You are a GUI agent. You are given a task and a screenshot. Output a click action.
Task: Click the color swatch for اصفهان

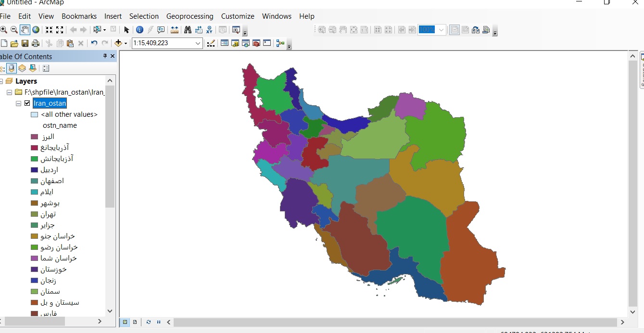coord(34,181)
